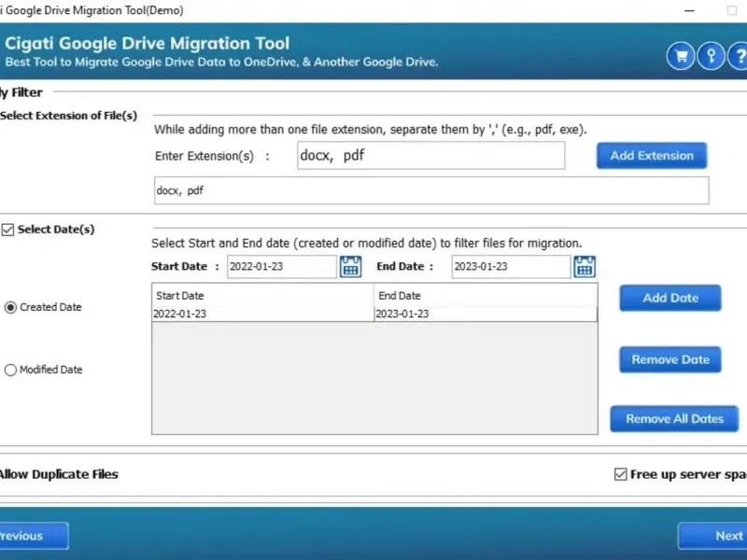The height and width of the screenshot is (560, 747).
Task: Open the Start Date calendar picker
Action: (x=351, y=267)
